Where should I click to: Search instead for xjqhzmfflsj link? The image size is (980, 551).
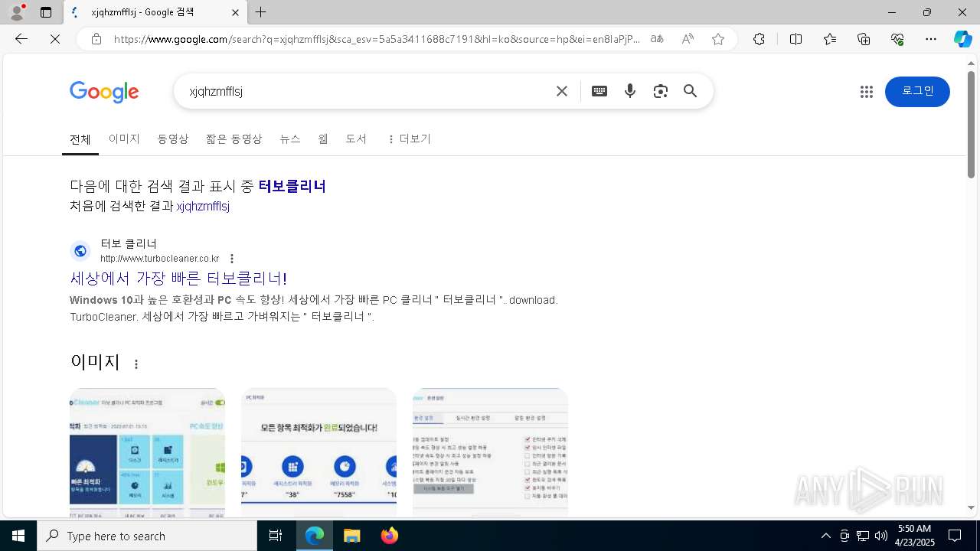[x=203, y=207]
